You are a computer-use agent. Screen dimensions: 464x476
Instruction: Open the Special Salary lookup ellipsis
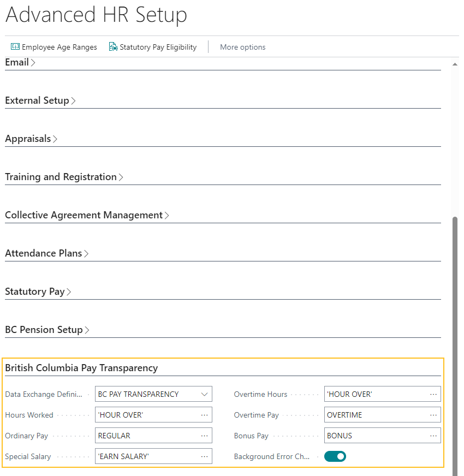click(x=204, y=456)
